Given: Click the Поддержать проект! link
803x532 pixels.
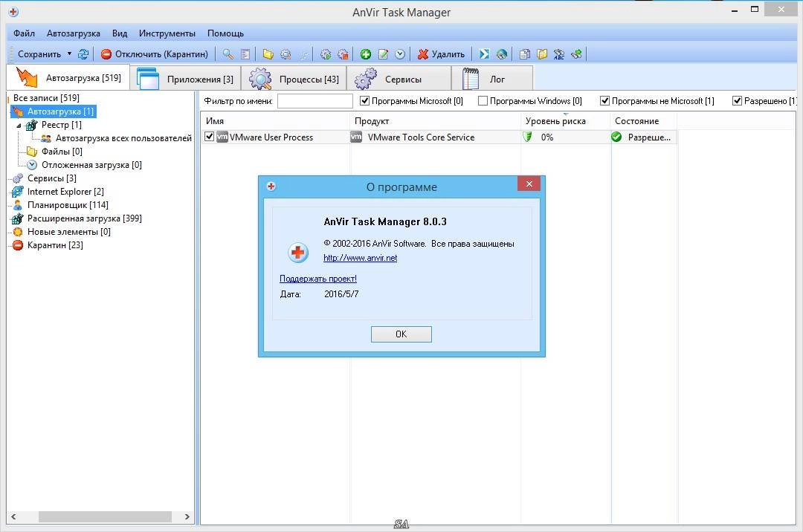Looking at the screenshot, I should pos(318,279).
